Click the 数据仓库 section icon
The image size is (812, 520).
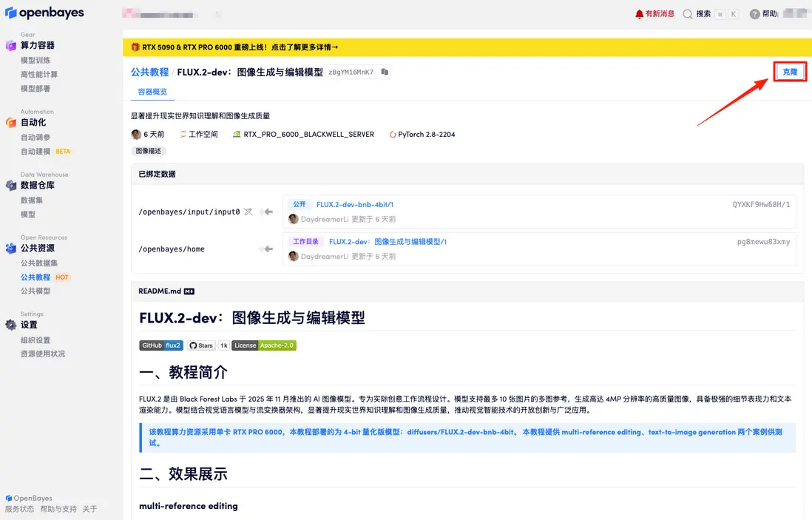[11, 186]
